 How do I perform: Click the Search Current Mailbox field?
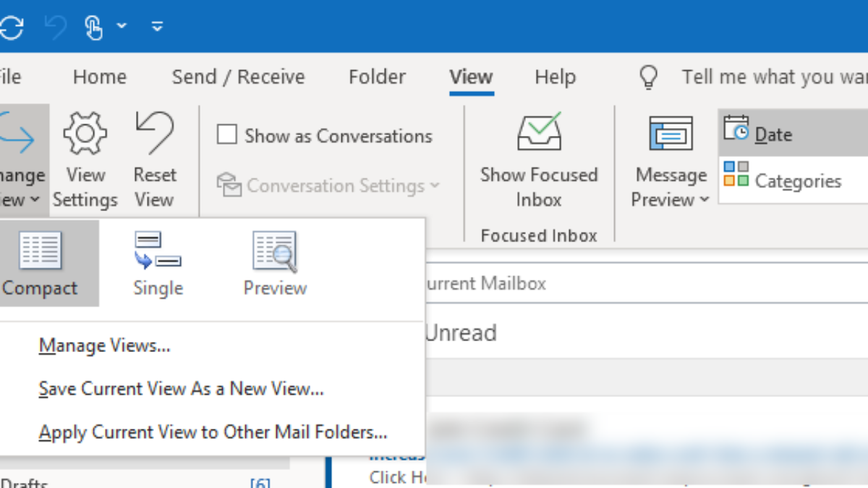647,283
